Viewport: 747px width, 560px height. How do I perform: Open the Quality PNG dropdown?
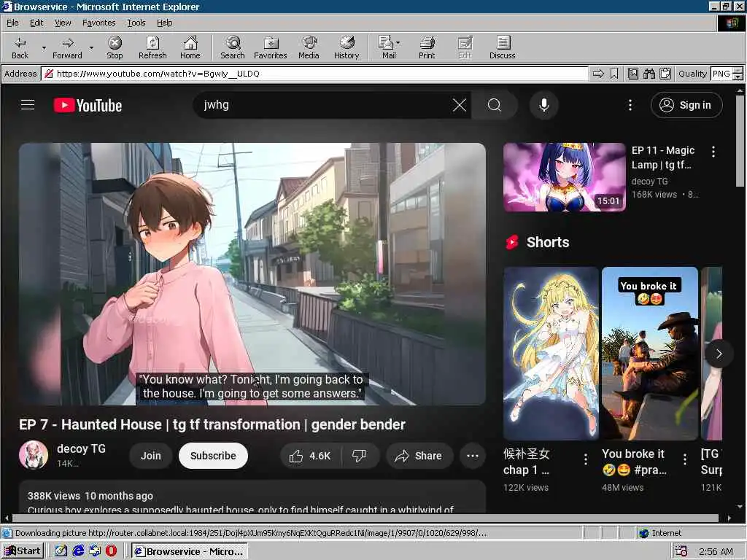(x=738, y=74)
